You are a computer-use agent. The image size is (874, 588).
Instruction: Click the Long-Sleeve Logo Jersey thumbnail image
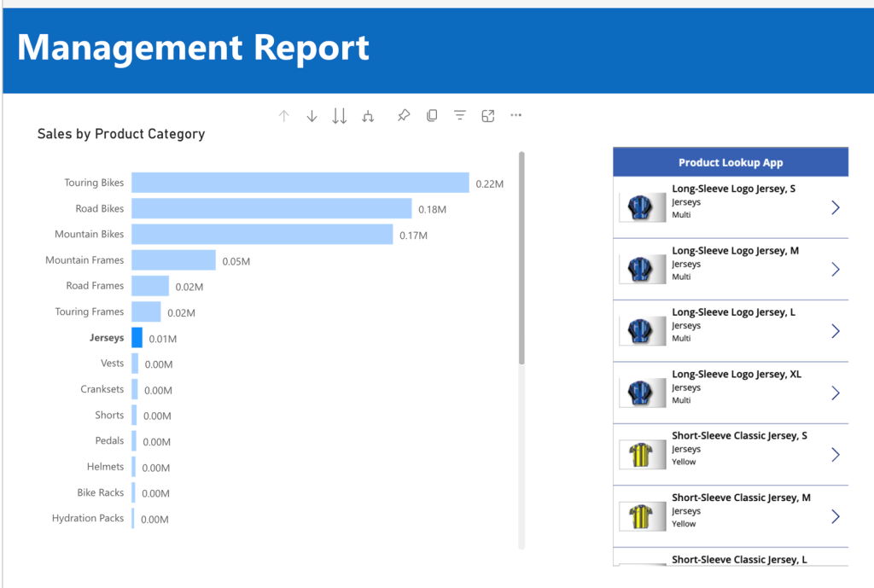pyautogui.click(x=642, y=207)
